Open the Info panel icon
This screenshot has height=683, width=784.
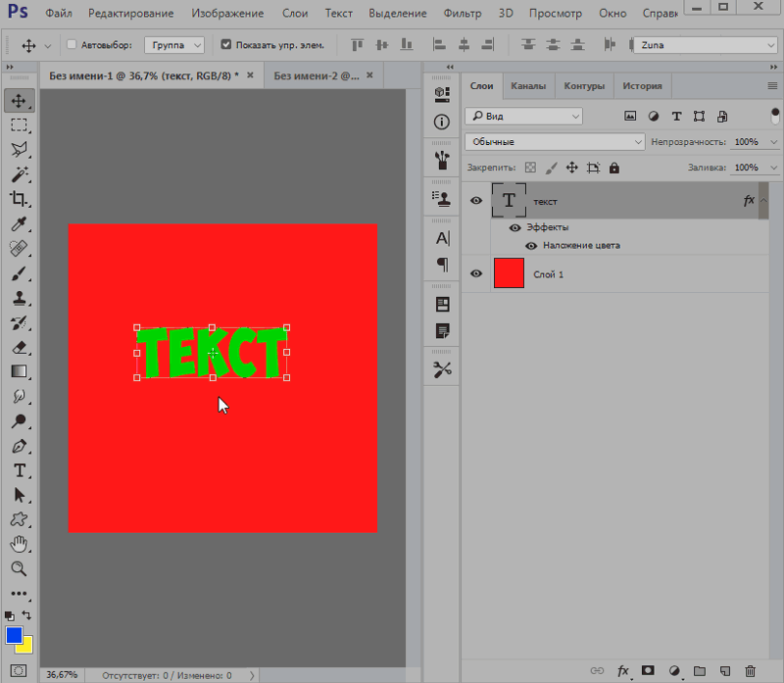click(442, 122)
